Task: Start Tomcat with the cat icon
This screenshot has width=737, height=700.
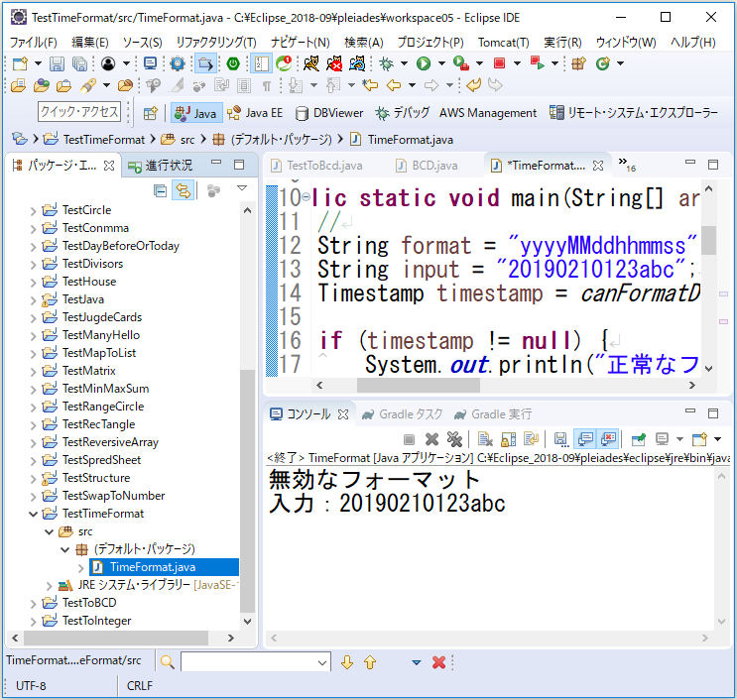Action: 311,63
